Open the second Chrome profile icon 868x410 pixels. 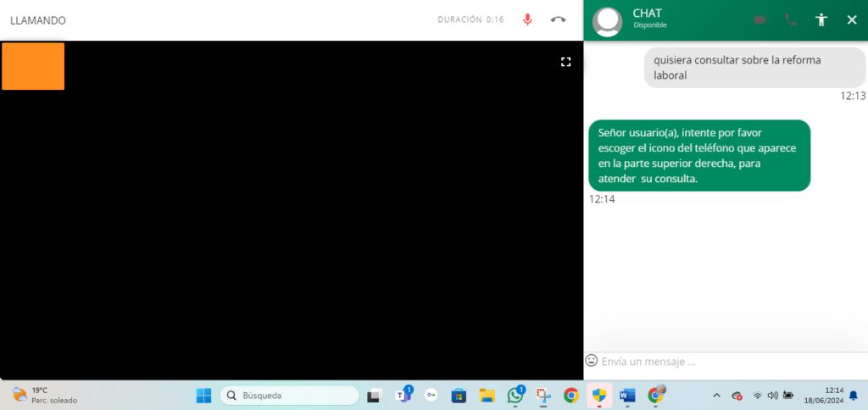[656, 395]
